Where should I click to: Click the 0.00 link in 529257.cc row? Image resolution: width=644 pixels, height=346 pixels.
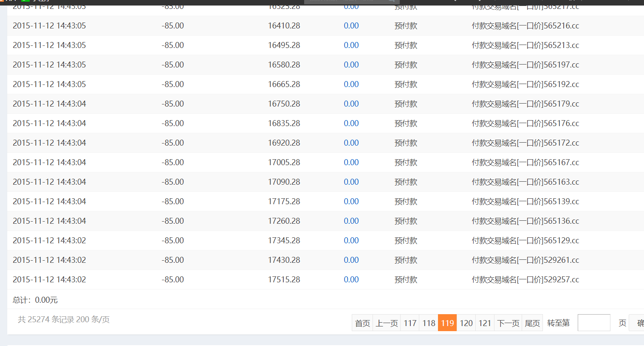tap(351, 280)
